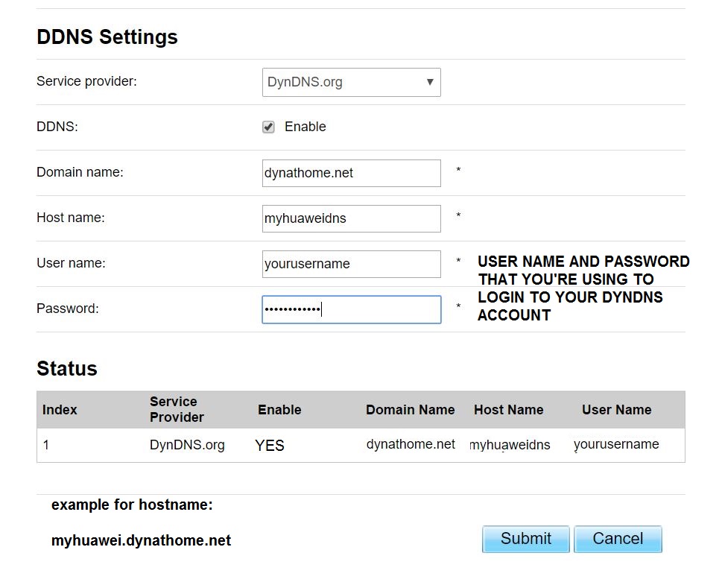Image resolution: width=722 pixels, height=588 pixels.
Task: Click into the User name field
Action: pyautogui.click(x=351, y=264)
